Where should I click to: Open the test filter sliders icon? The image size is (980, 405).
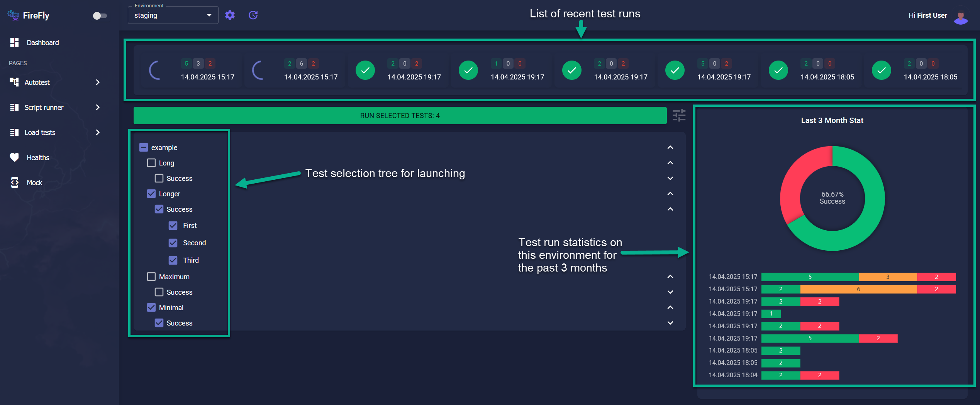tap(679, 115)
